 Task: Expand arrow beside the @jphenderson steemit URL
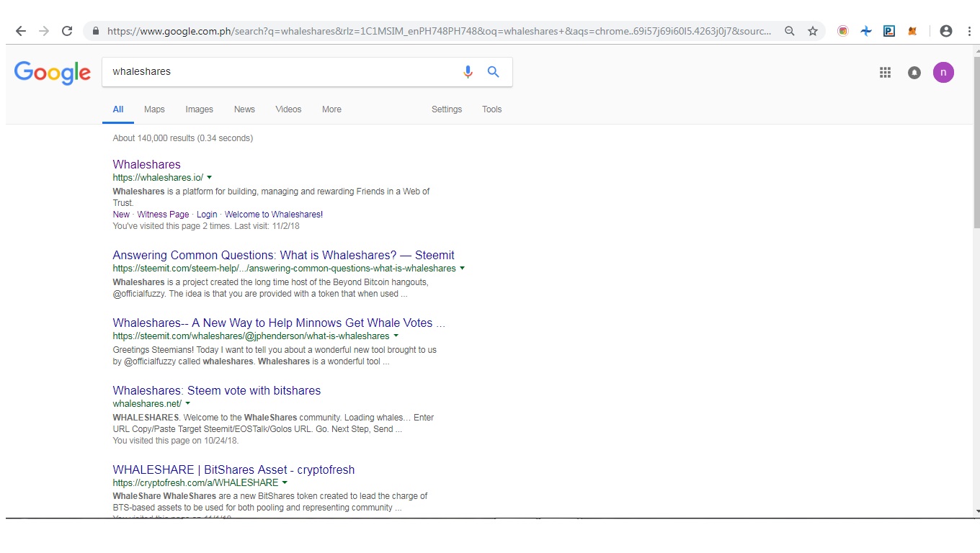click(396, 336)
